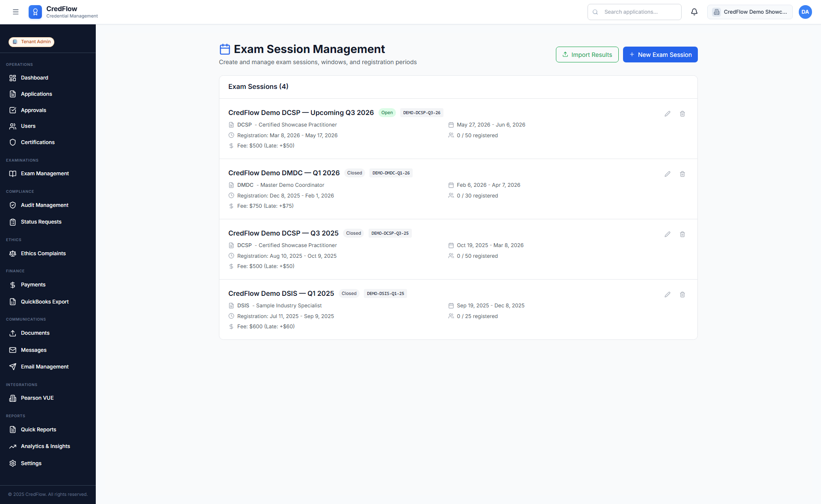
Task: Open CredFlow Demo DCSP — Upcoming Q3 2026 title
Action: (301, 113)
